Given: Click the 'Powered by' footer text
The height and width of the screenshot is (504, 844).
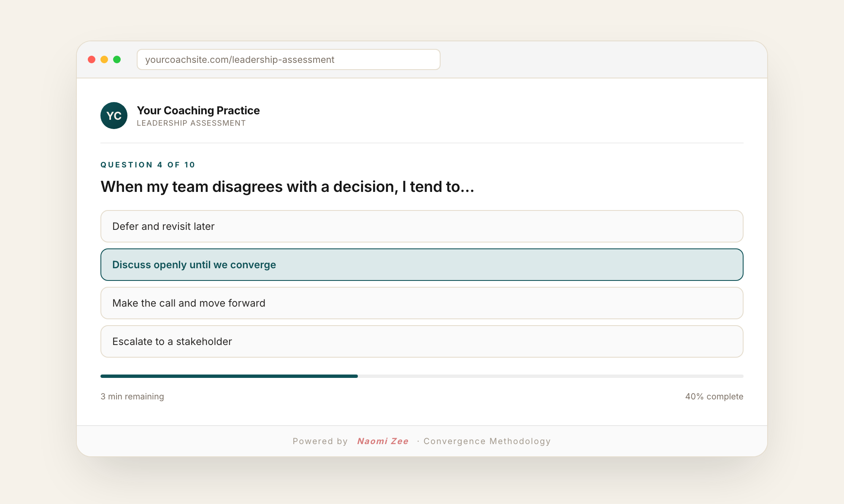Looking at the screenshot, I should pyautogui.click(x=320, y=441).
